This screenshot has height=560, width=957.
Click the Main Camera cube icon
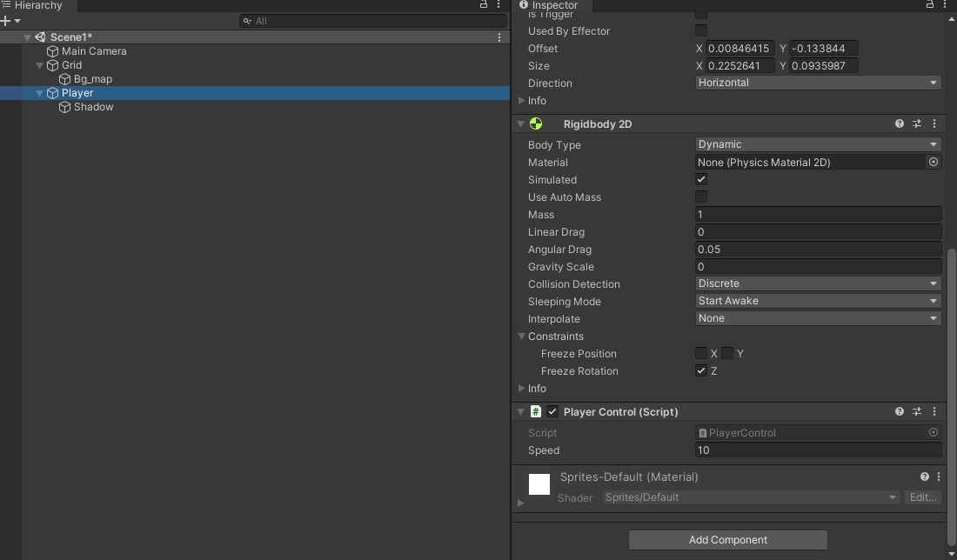click(x=52, y=51)
